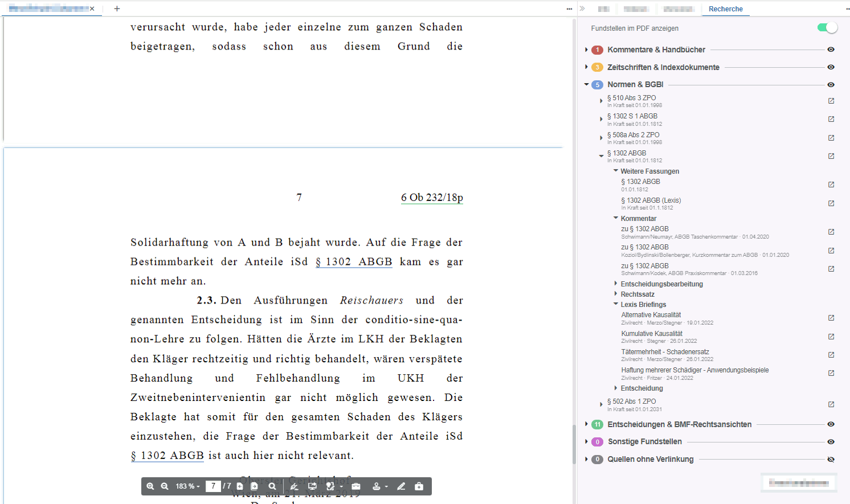The image size is (850, 504).
Task: Expand Entscheidungen & BMF-Rechtsansichten section
Action: [x=586, y=424]
